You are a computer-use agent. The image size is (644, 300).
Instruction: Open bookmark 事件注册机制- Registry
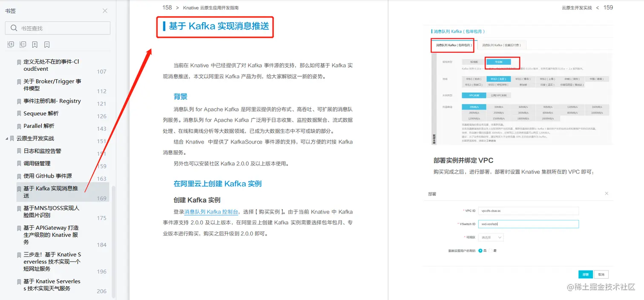click(52, 101)
